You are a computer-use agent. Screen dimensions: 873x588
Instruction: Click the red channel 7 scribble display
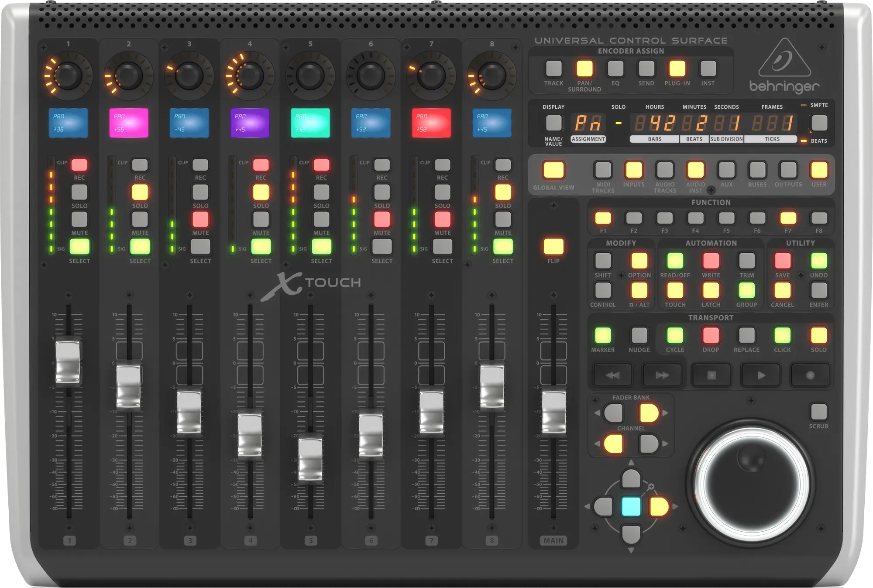click(431, 123)
